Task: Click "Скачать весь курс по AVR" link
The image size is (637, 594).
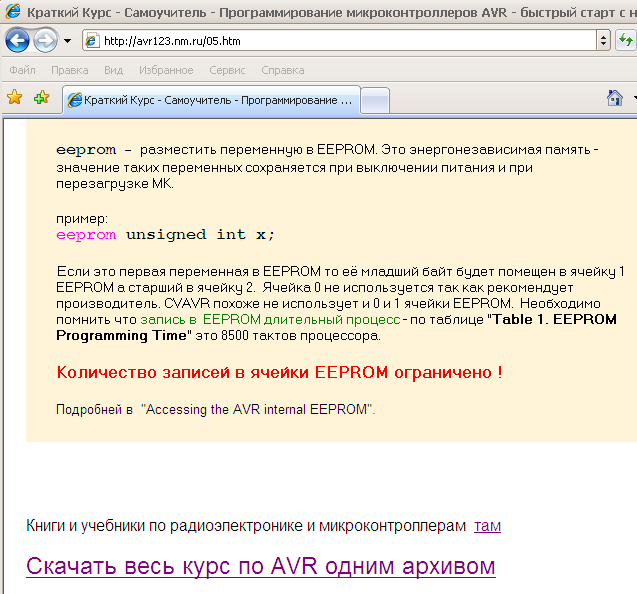Action: (x=260, y=566)
